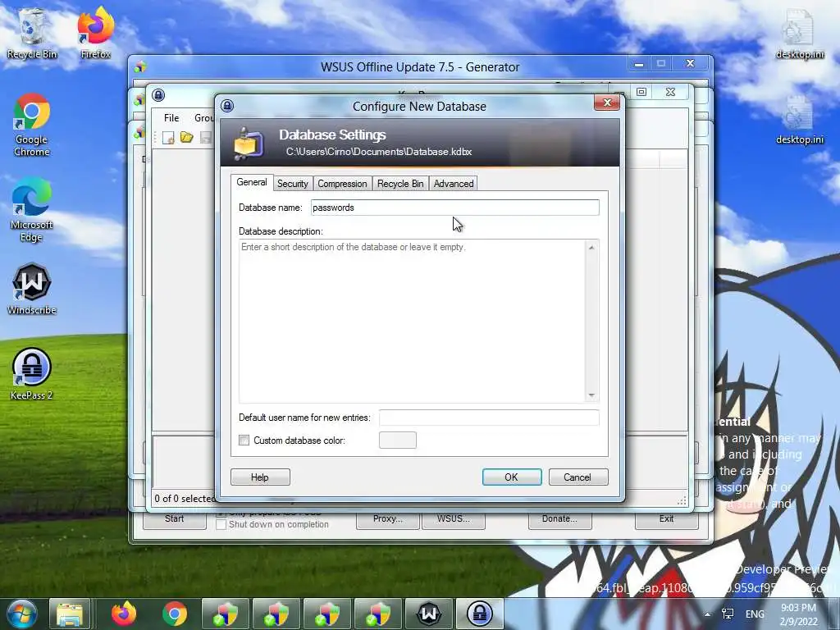The image size is (840, 630).
Task: Open the File menu in KeePass
Action: click(x=171, y=118)
